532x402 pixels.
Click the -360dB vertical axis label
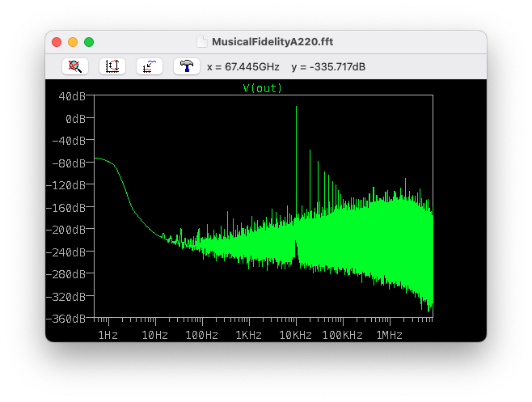(65, 319)
